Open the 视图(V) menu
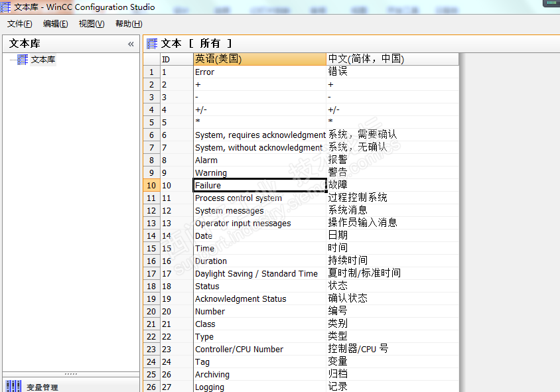This screenshot has width=560, height=392. pos(92,24)
